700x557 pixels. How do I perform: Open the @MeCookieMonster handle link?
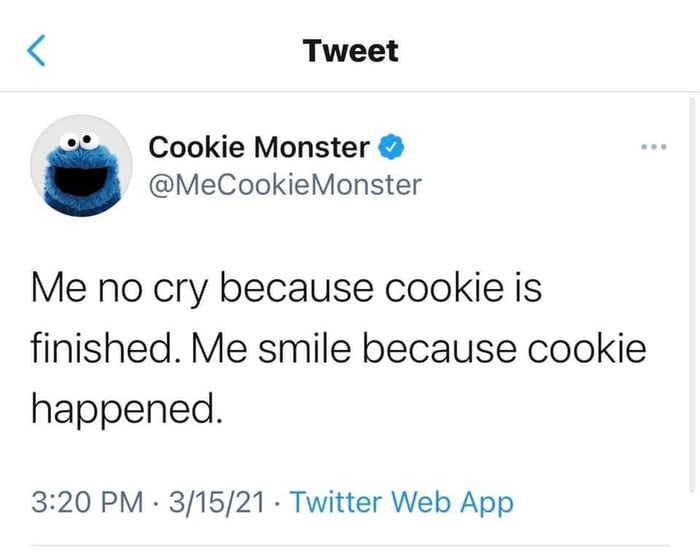pos(285,185)
